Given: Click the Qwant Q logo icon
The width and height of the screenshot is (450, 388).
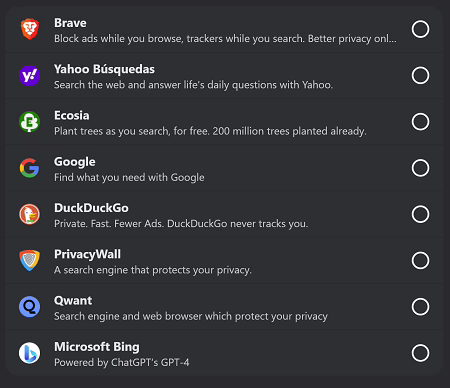Looking at the screenshot, I should point(30,307).
